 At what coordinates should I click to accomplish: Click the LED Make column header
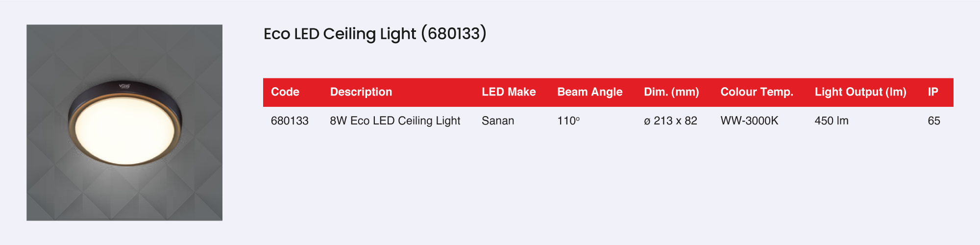tap(509, 92)
